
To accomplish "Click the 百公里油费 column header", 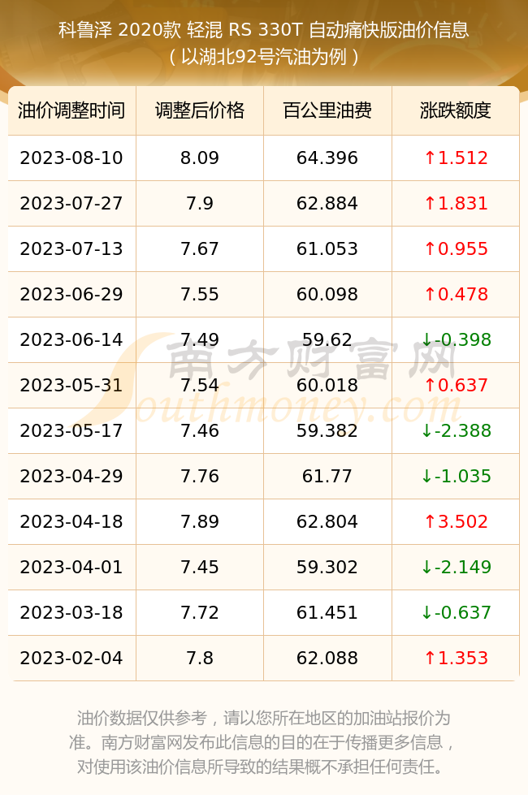I will [x=327, y=110].
